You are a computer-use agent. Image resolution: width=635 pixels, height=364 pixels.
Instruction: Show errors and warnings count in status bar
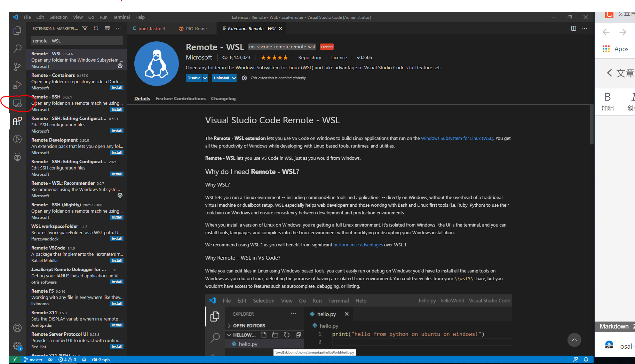(68, 359)
